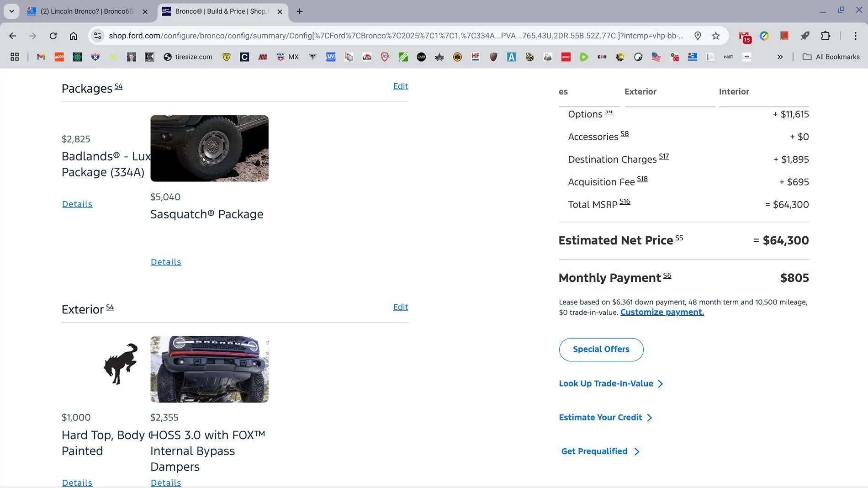Switch to the Lincoln Bronco Bronco6G tab
The width and height of the screenshot is (868, 488).
click(x=88, y=11)
